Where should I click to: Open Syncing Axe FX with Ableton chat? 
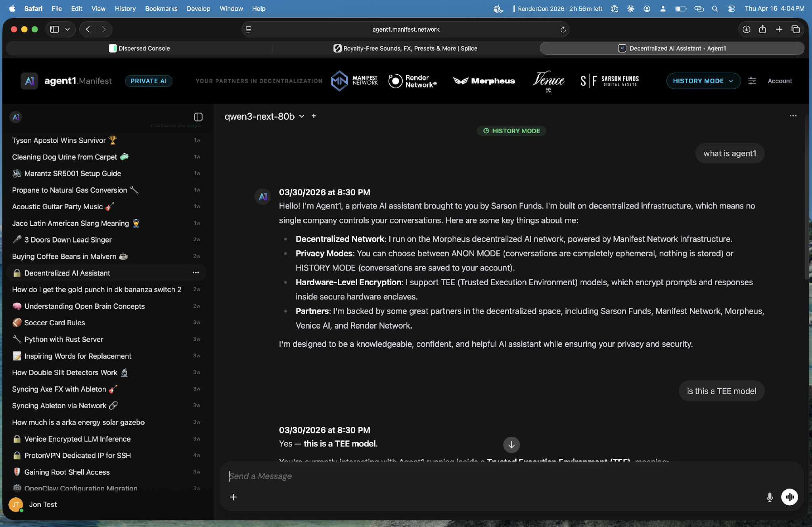click(x=106, y=389)
